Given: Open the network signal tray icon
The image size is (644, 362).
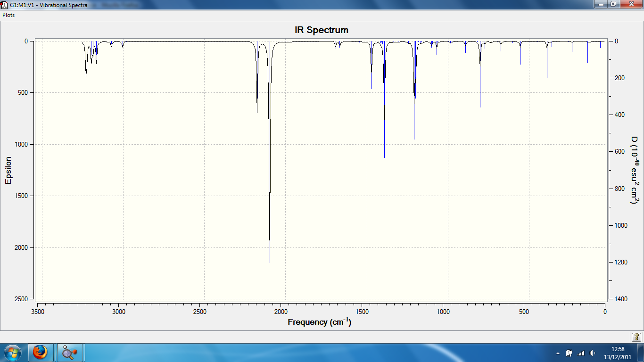Looking at the screenshot, I should [581, 353].
